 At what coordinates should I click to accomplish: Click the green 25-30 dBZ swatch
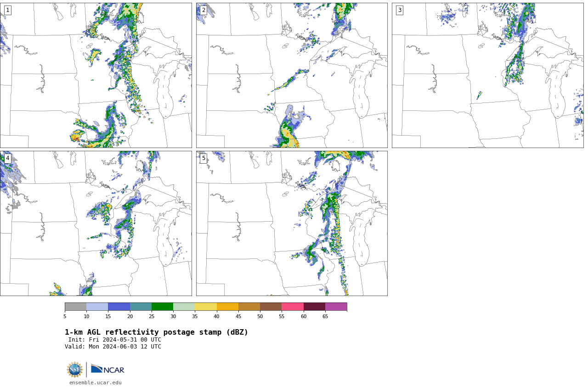point(162,307)
